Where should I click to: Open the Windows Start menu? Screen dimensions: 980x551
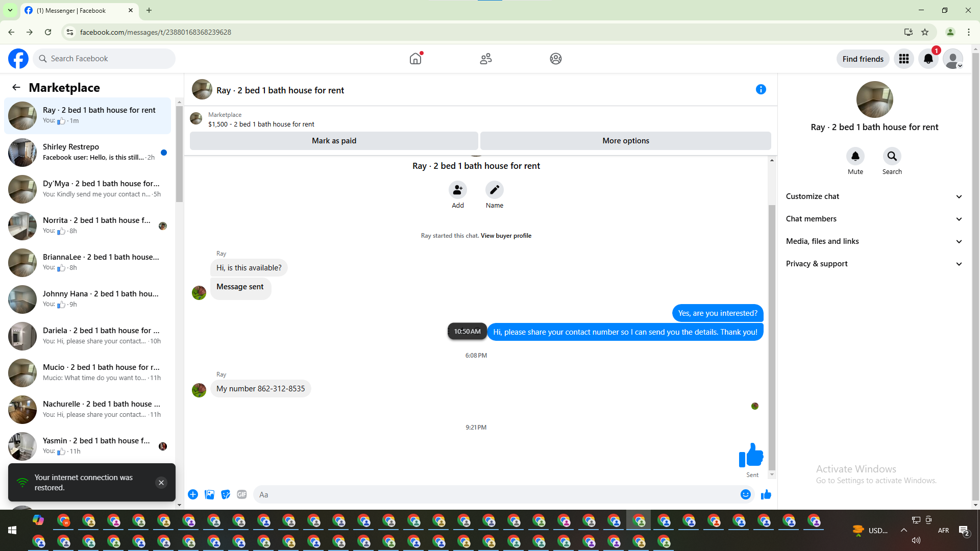(12, 531)
